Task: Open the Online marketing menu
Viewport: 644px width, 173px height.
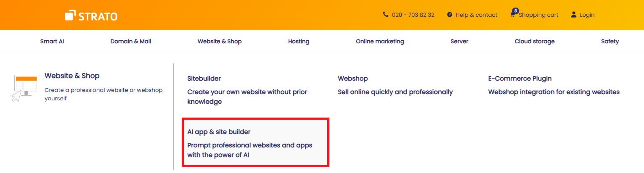Action: click(380, 41)
